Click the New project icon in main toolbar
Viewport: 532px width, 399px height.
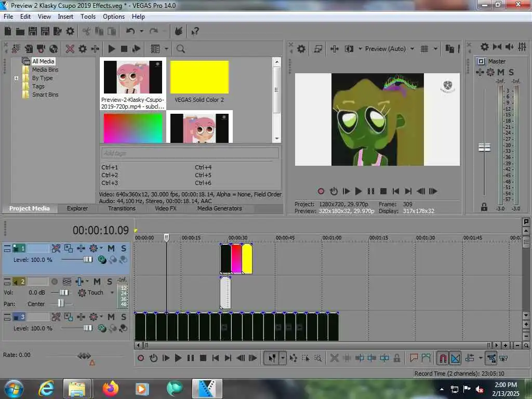8,31
